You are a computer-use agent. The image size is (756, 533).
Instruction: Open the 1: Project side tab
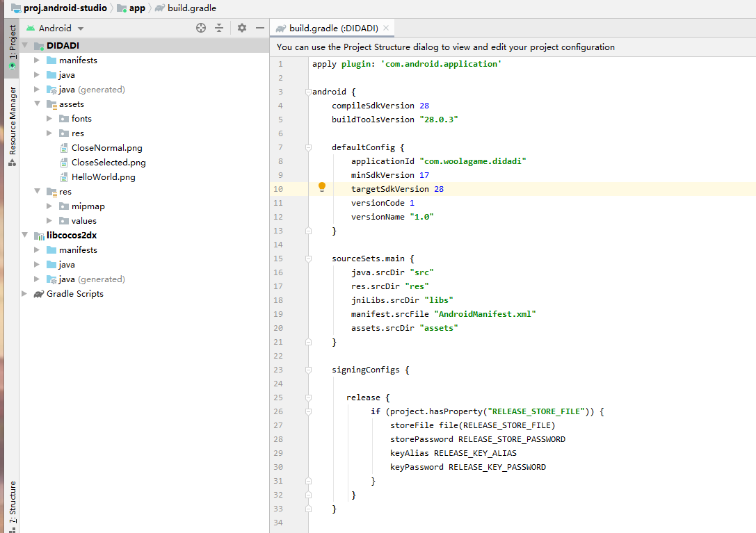pos(13,47)
